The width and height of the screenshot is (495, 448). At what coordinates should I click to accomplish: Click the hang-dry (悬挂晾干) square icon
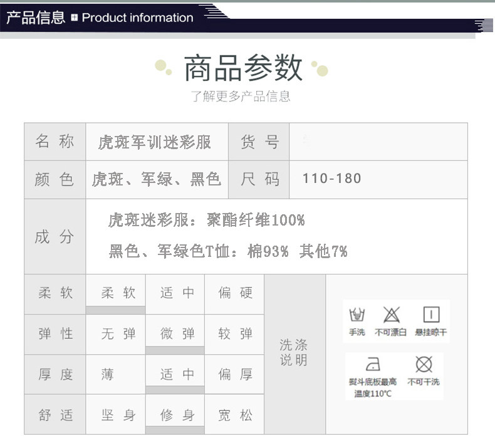click(x=431, y=315)
